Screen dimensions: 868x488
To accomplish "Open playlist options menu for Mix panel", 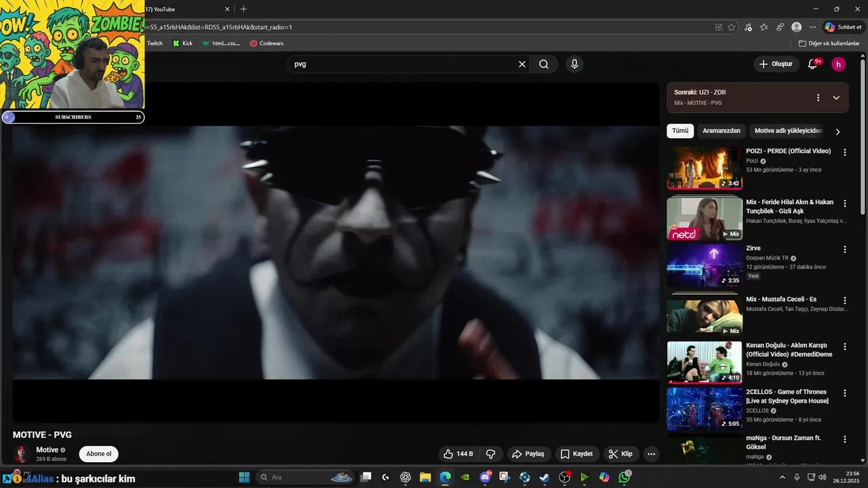I will (818, 98).
